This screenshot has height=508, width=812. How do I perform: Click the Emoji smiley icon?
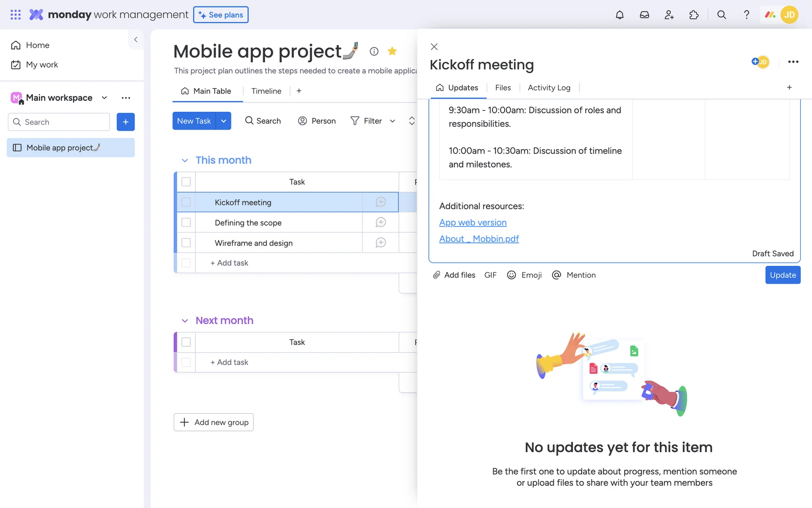click(511, 275)
